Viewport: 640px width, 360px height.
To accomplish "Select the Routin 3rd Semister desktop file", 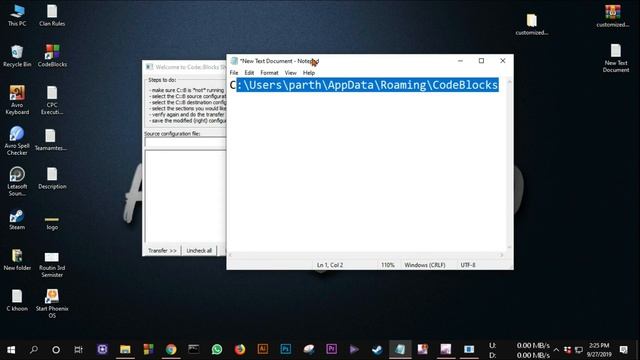I will coord(52,264).
